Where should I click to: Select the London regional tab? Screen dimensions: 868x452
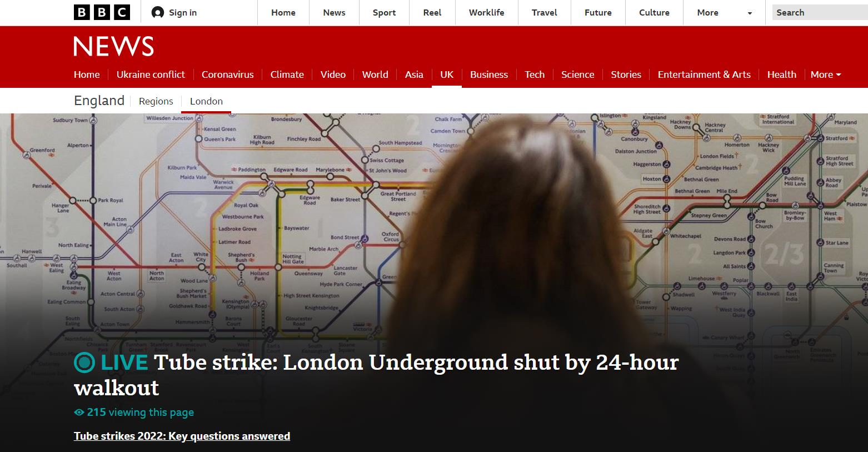click(x=206, y=101)
